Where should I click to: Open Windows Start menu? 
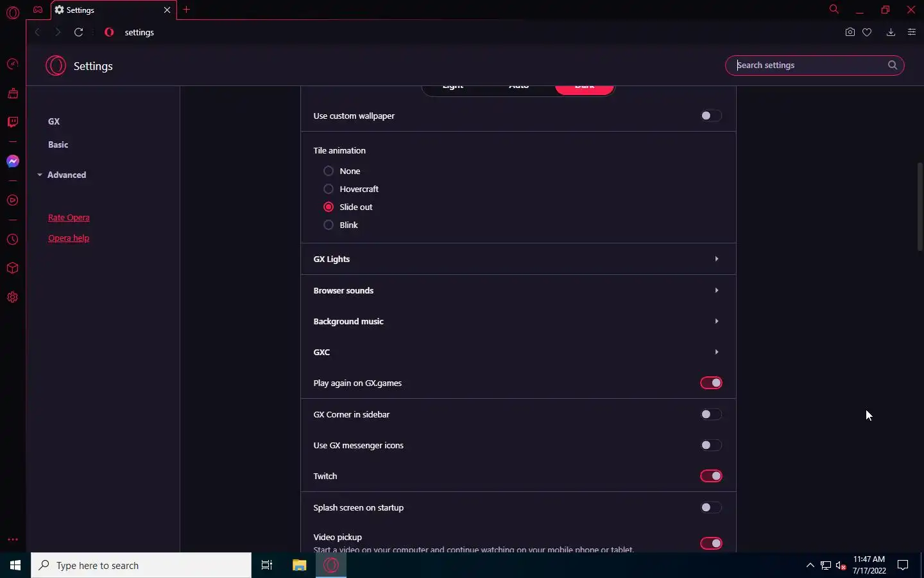coord(15,565)
